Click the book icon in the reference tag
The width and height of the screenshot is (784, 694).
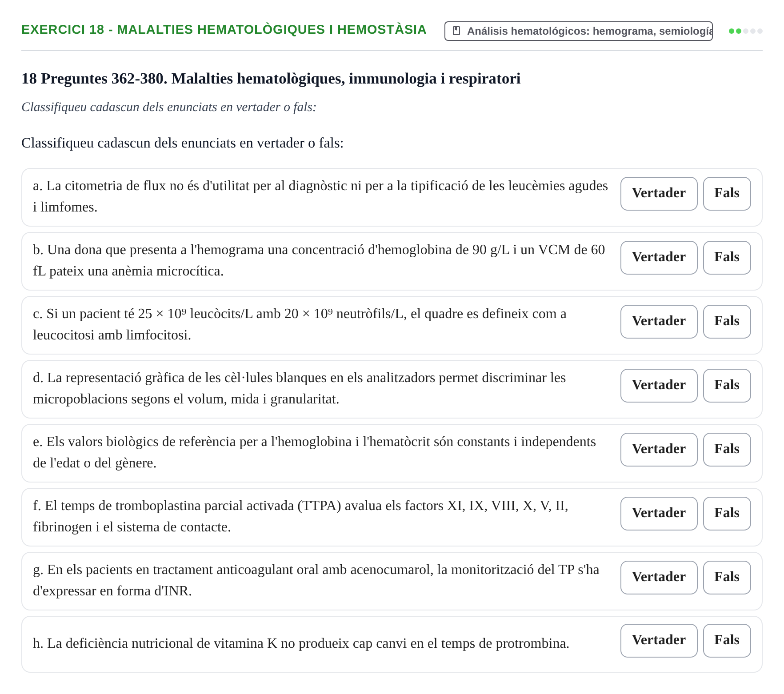tap(456, 31)
